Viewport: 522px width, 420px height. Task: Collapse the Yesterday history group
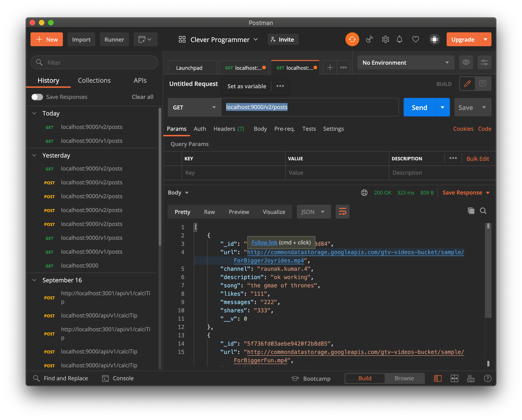[x=34, y=155]
